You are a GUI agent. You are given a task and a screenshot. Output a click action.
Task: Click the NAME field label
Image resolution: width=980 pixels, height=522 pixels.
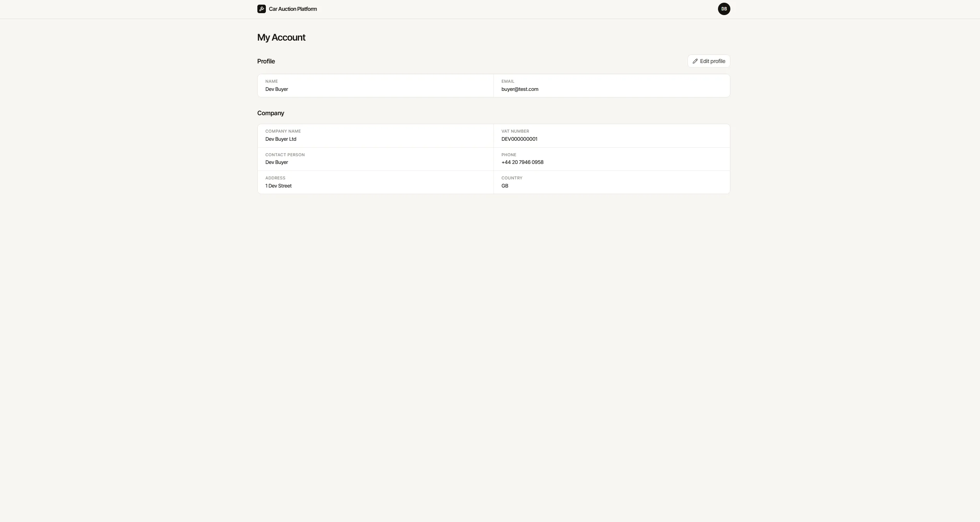(272, 81)
